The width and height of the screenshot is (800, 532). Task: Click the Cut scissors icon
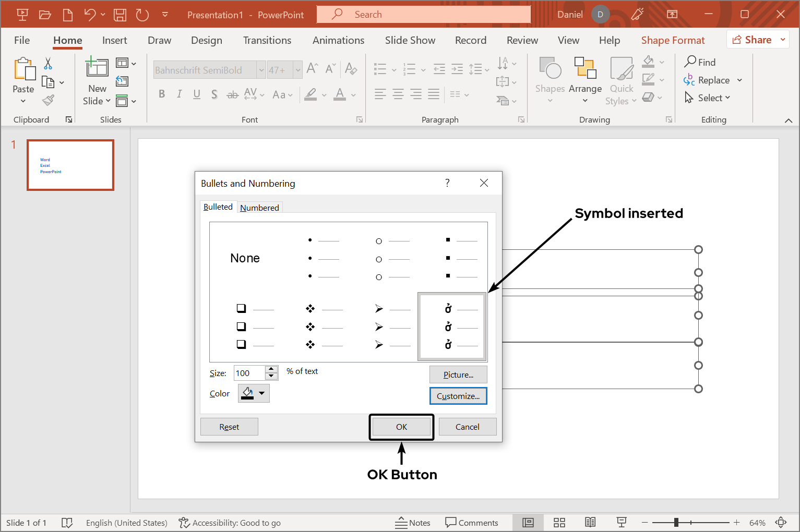point(48,64)
